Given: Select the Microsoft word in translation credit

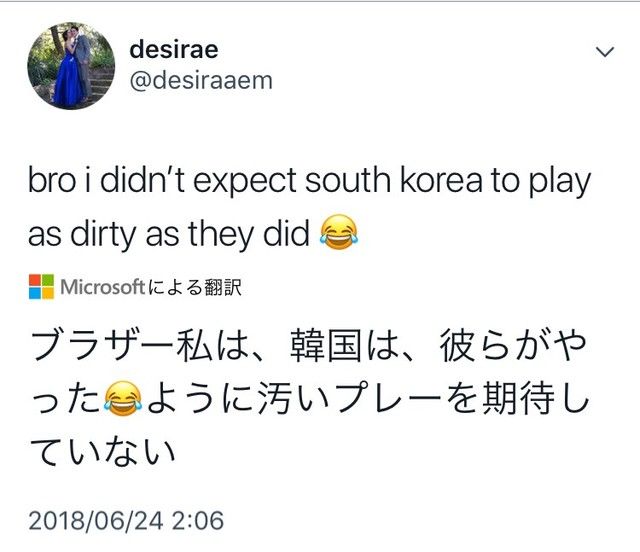Looking at the screenshot, I should (x=102, y=287).
